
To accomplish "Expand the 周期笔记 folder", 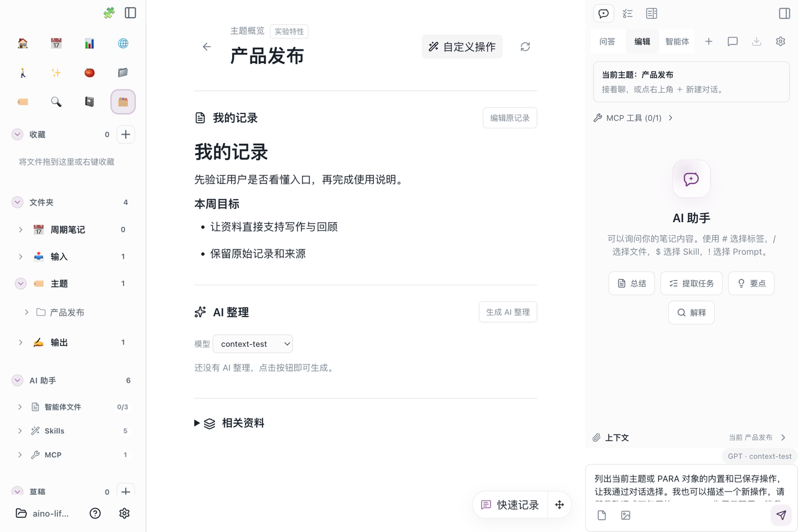I will point(21,230).
